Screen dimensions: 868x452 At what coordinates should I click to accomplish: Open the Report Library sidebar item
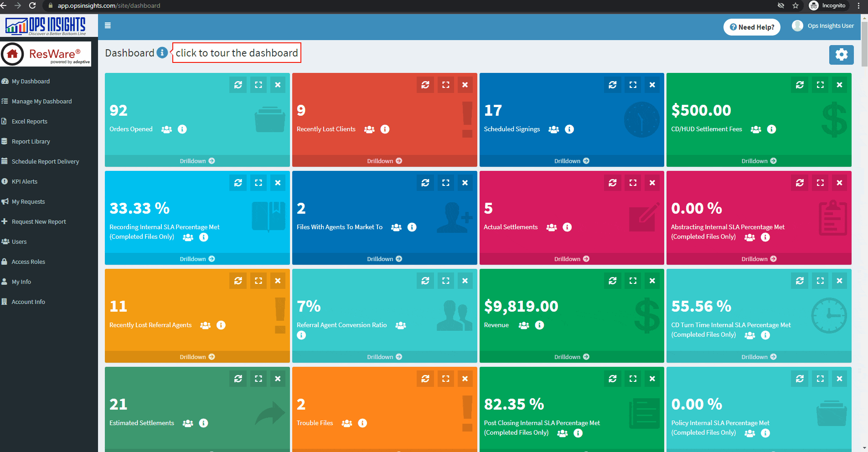[x=30, y=141]
